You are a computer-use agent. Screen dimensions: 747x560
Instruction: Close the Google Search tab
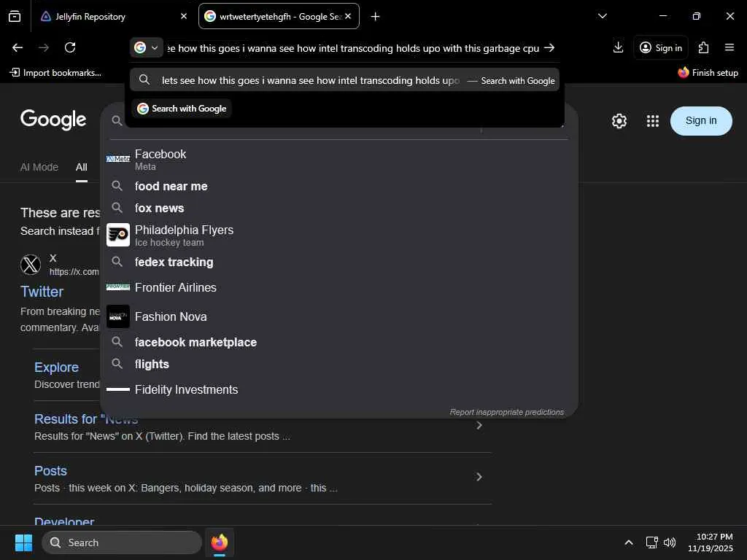[348, 16]
